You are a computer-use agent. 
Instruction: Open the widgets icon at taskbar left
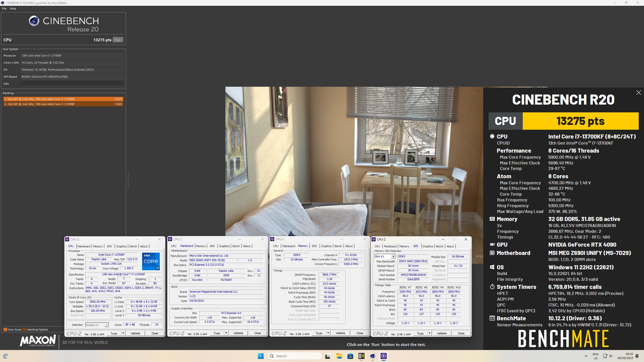pos(6,356)
